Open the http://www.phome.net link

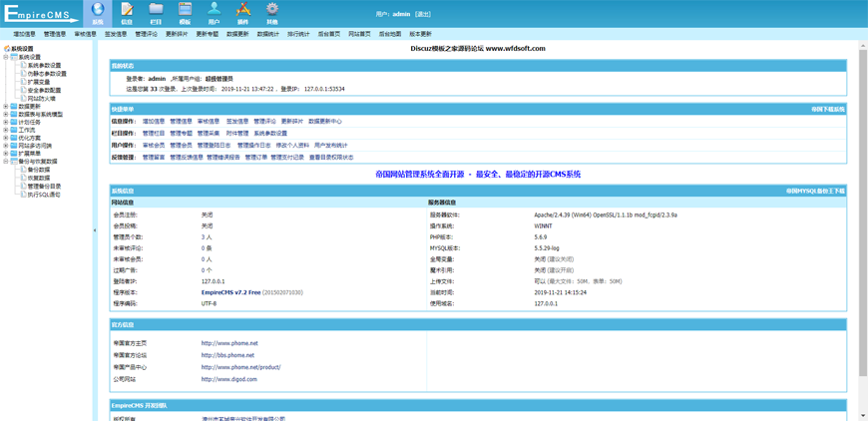(229, 343)
